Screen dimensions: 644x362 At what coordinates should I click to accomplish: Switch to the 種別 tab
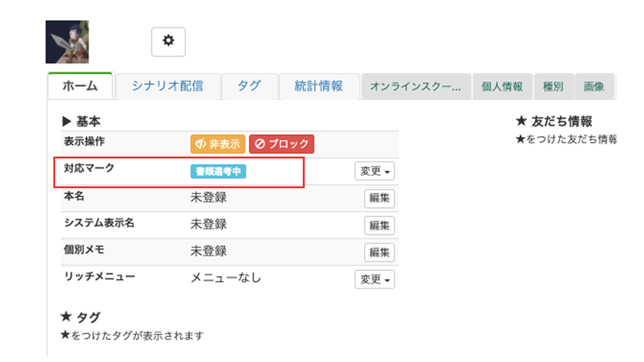pyautogui.click(x=553, y=86)
